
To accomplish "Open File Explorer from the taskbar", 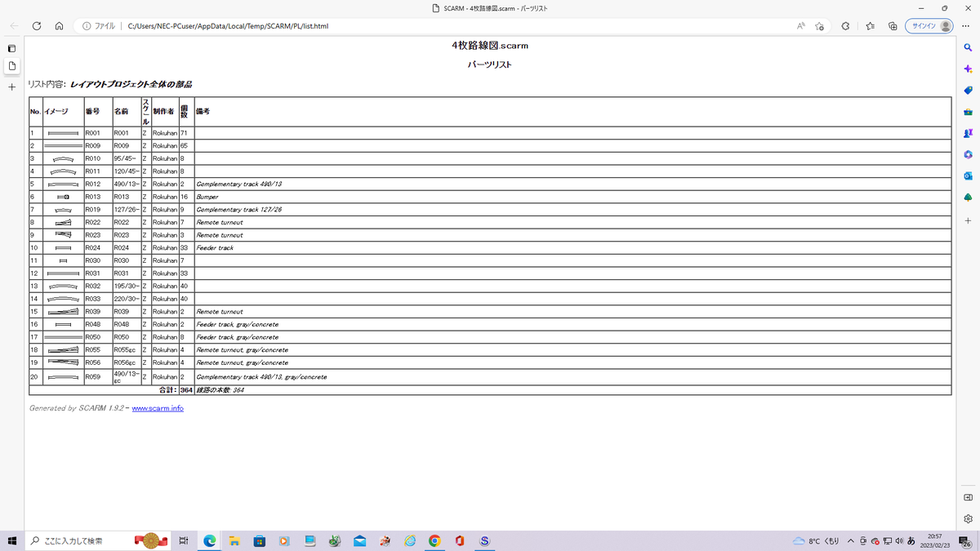I will (x=234, y=541).
